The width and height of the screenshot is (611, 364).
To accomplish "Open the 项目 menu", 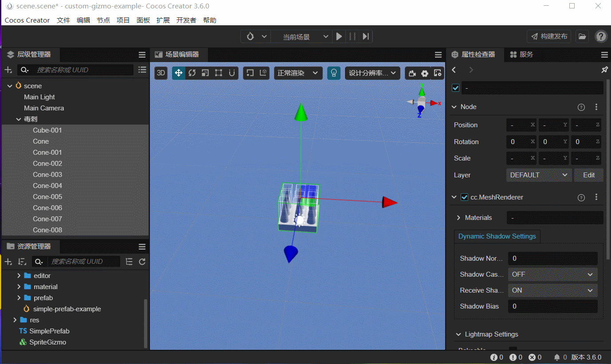I will tap(123, 20).
